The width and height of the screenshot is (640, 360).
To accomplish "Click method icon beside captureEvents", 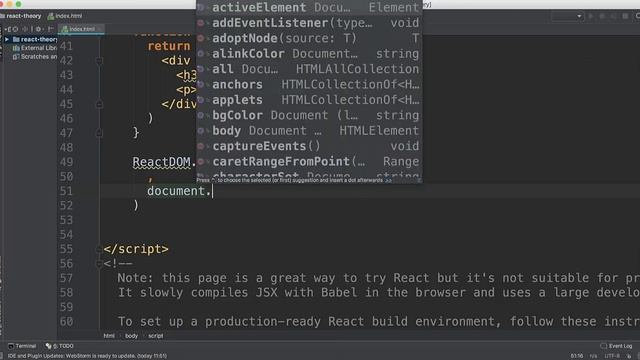I will point(201,146).
